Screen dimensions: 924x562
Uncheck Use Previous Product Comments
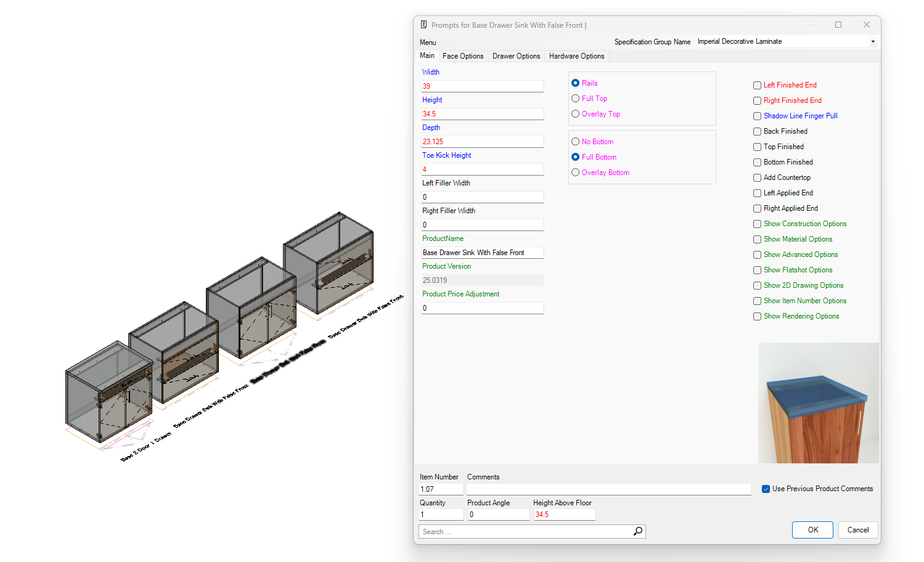click(766, 489)
